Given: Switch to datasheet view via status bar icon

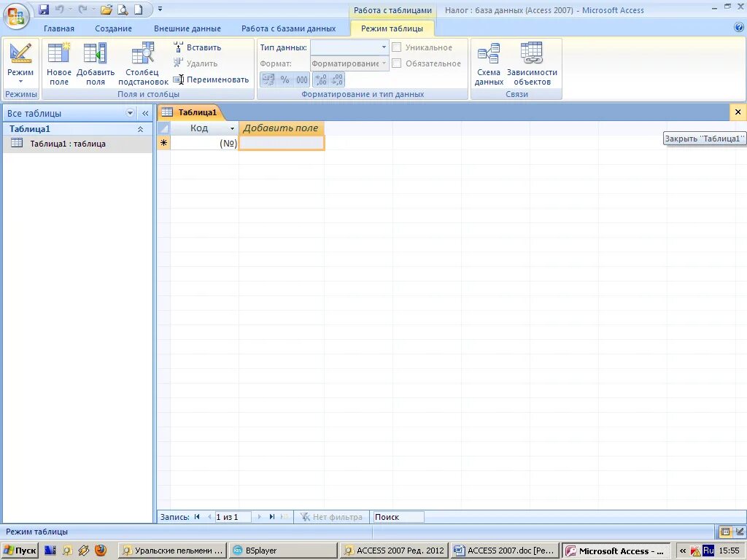Looking at the screenshot, I should pos(725,532).
